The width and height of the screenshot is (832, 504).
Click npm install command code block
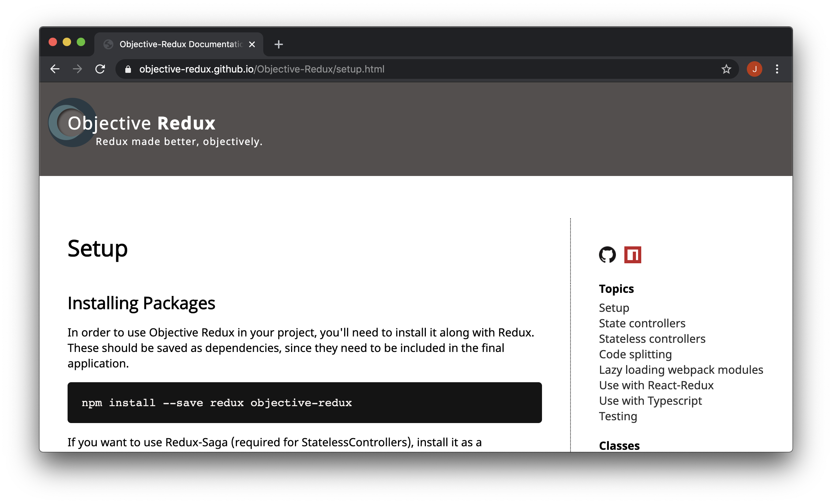pos(304,403)
